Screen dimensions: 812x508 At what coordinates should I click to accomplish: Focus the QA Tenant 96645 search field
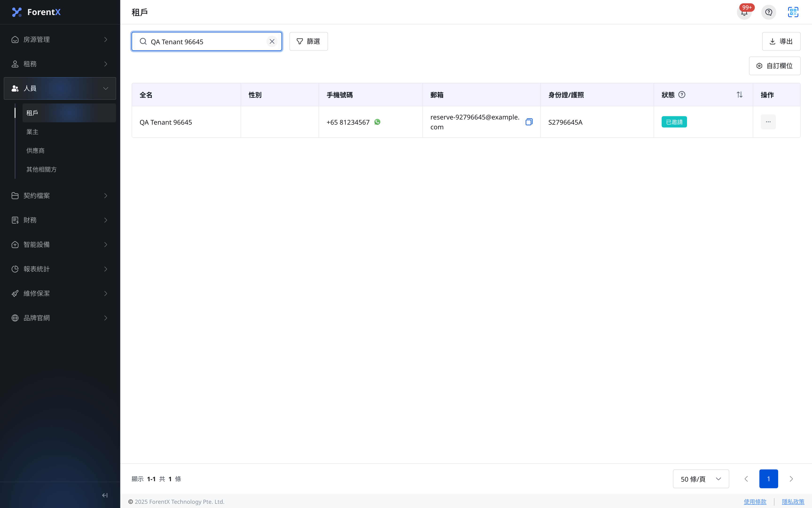[206, 42]
